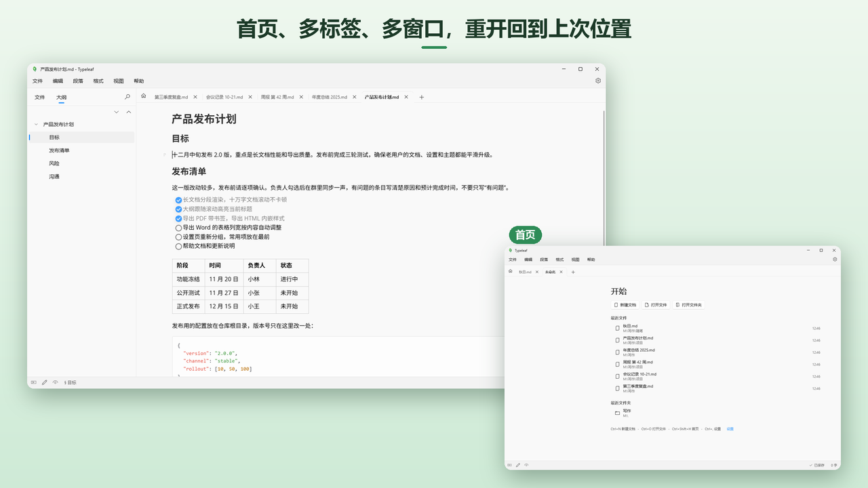Viewport: 868px width, 488px height.
Task: Uncheck 大纲跟随滚动高亮当前标题 checkbox
Action: click(x=178, y=209)
